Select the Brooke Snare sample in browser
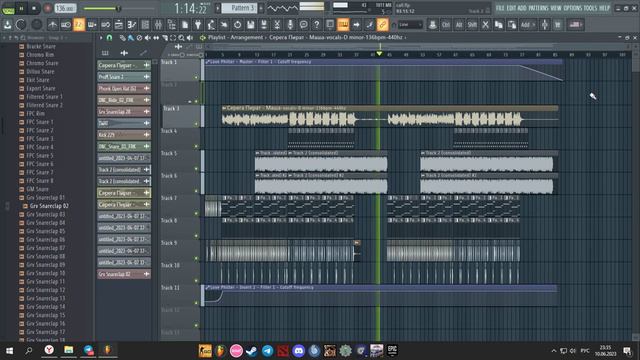The height and width of the screenshot is (360, 640). click(x=41, y=46)
